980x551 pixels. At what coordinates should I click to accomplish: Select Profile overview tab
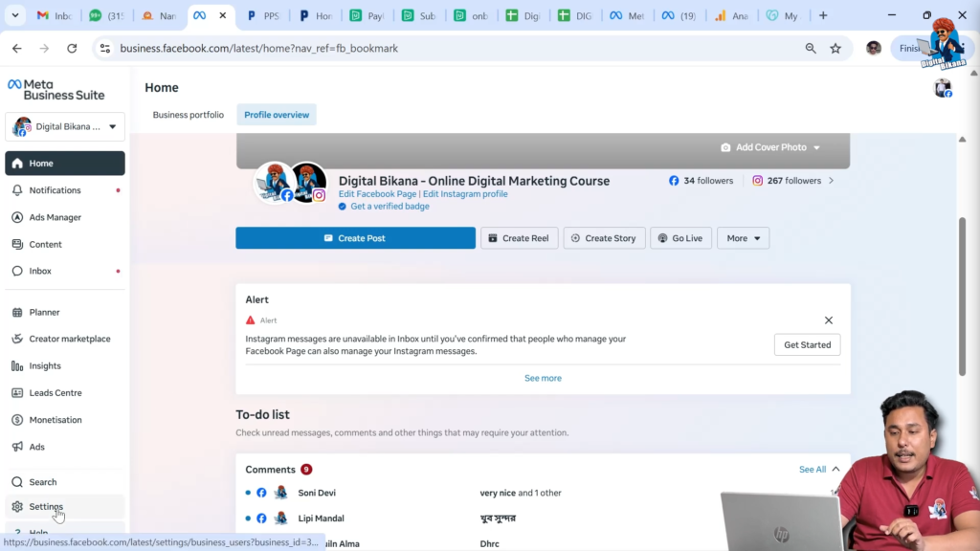point(277,115)
